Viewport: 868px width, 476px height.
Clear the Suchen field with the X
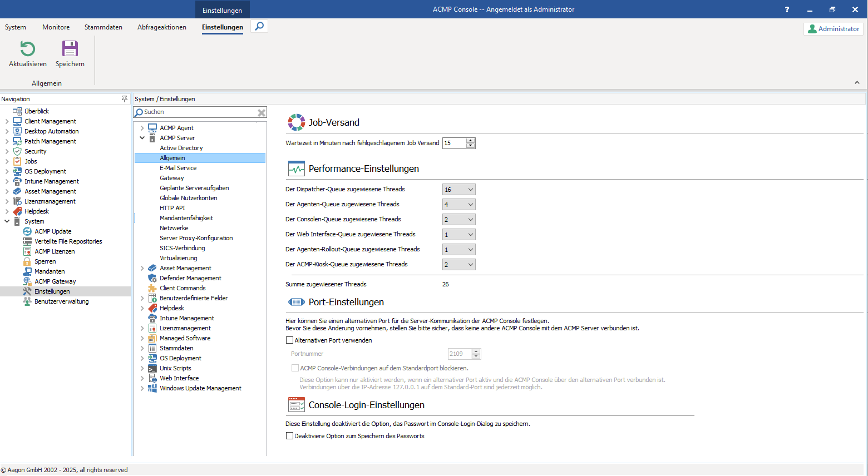coord(262,112)
